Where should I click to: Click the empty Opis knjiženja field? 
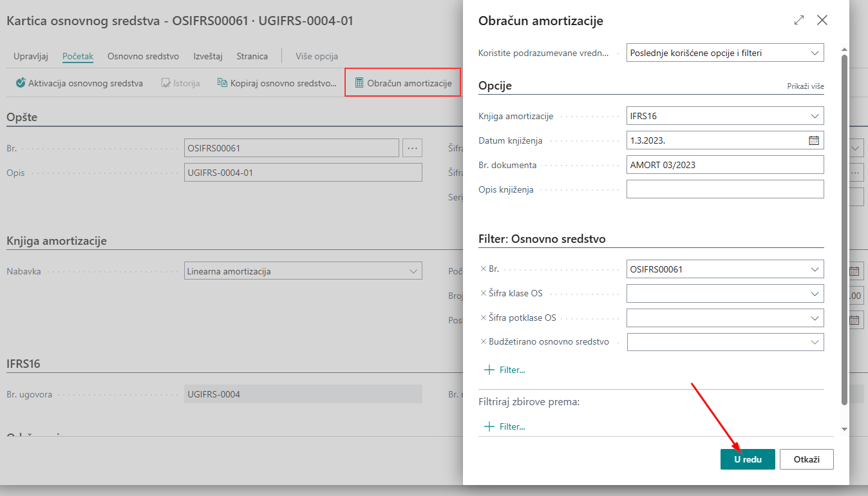(x=725, y=189)
